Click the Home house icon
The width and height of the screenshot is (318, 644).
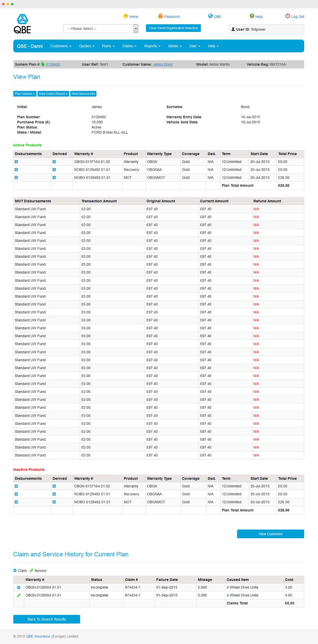click(x=126, y=16)
